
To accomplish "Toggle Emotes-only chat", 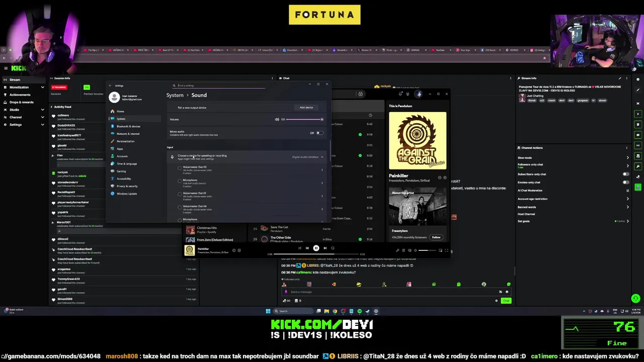I will tap(626, 182).
